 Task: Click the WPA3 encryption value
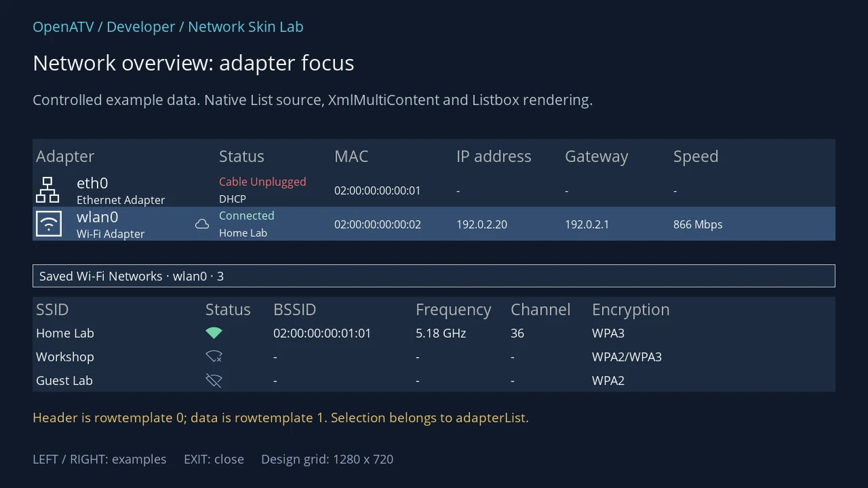[x=608, y=333]
